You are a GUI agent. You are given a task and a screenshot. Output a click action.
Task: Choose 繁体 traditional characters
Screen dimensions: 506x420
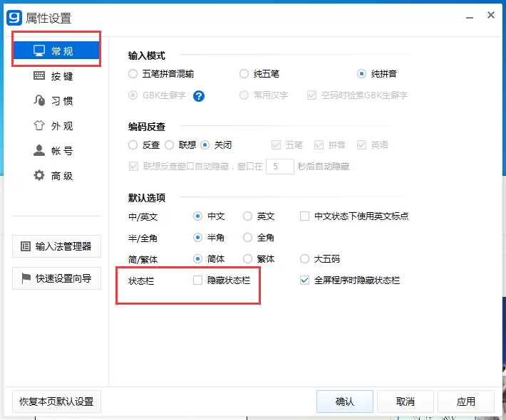[247, 259]
